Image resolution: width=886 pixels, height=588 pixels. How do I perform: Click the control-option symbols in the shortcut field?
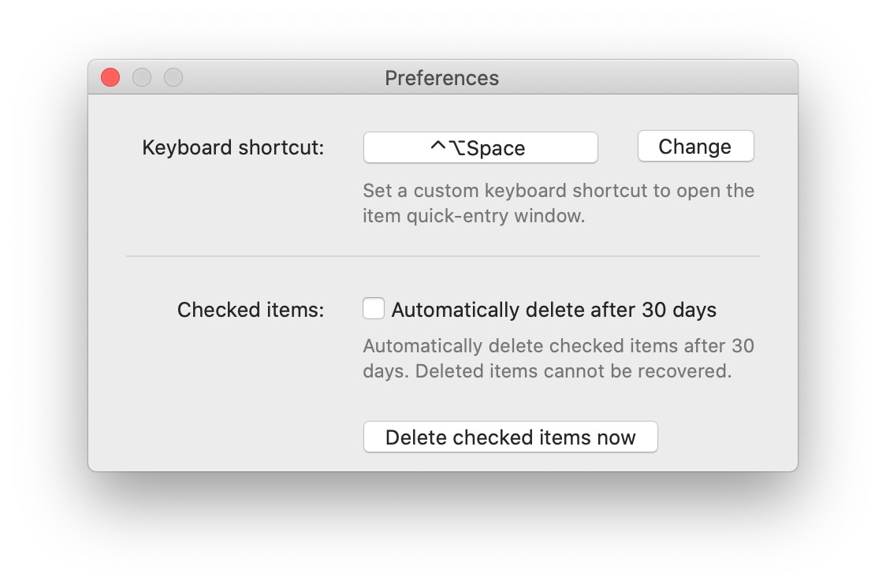point(449,148)
